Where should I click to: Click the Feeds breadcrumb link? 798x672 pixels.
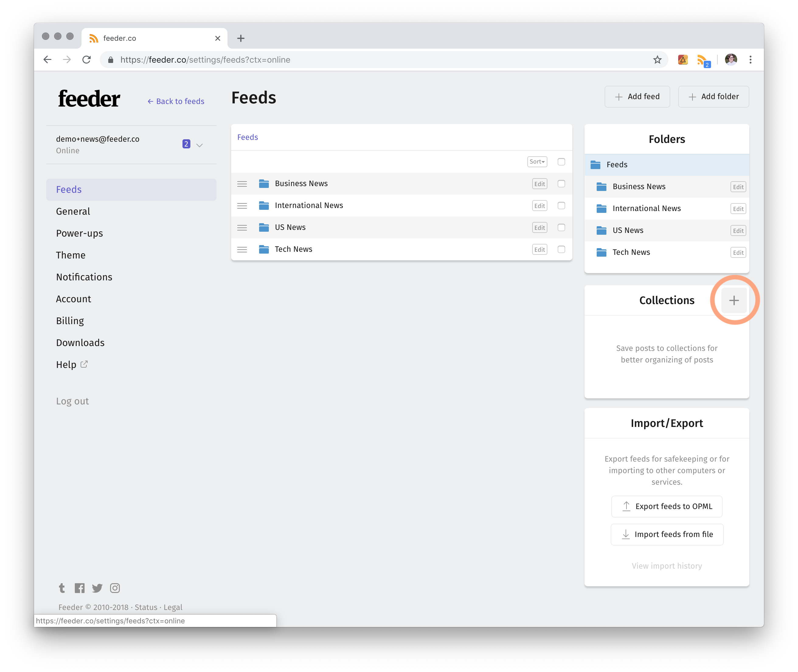tap(248, 137)
